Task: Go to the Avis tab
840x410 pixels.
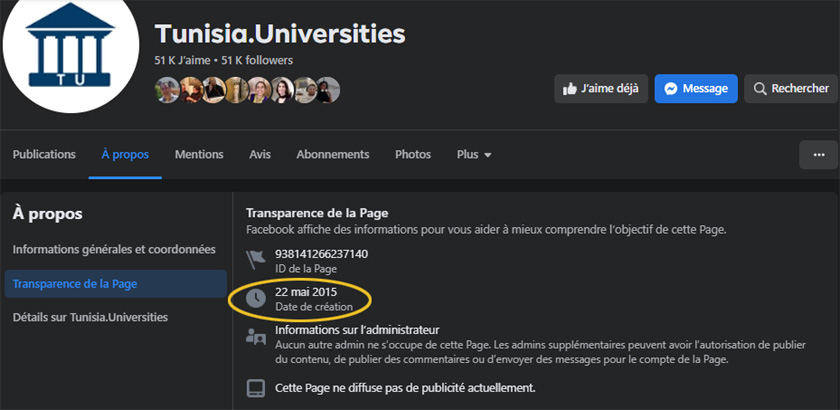Action: pos(260,155)
